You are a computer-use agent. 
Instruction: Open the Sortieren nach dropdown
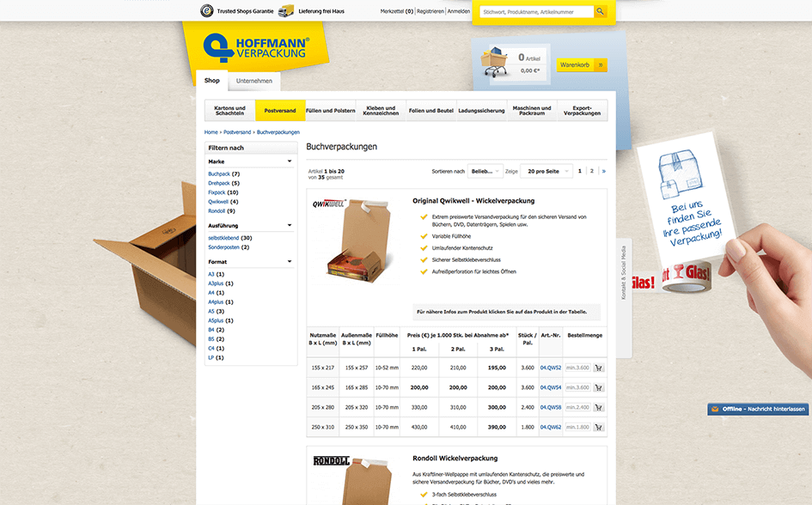pos(485,171)
